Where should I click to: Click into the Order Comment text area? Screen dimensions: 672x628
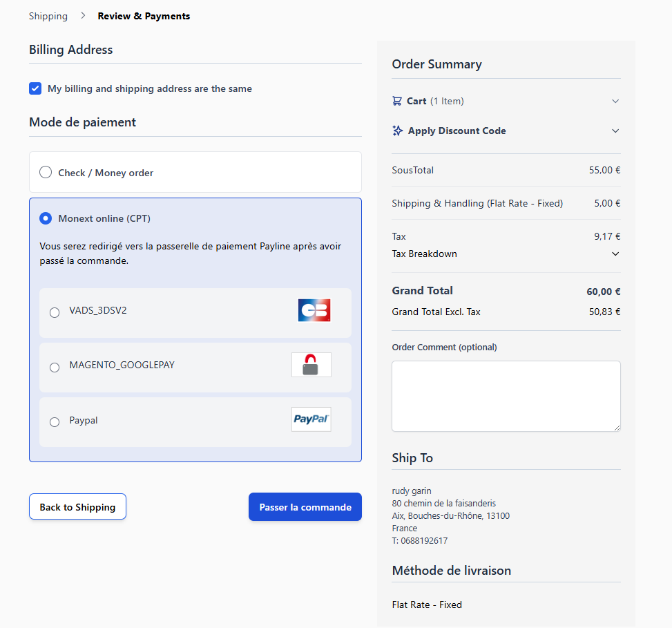pyautogui.click(x=506, y=396)
